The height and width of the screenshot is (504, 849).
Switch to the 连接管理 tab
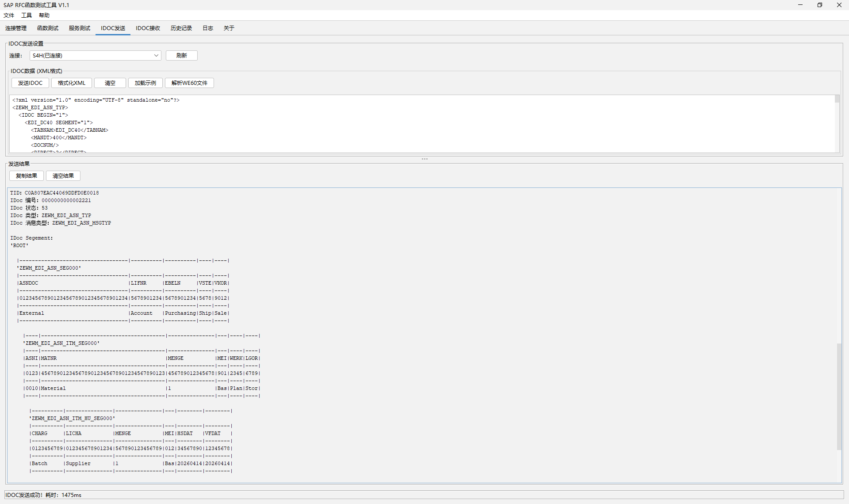click(x=16, y=28)
